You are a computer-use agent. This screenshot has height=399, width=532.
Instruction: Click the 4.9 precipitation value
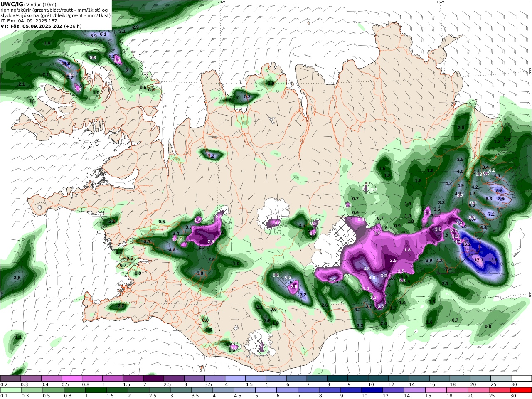461,186
